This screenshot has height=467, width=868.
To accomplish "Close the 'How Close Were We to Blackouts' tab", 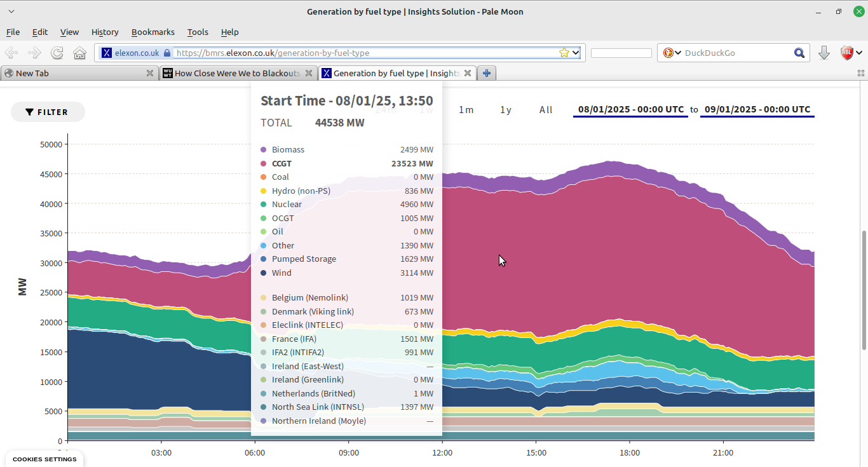I will (309, 73).
